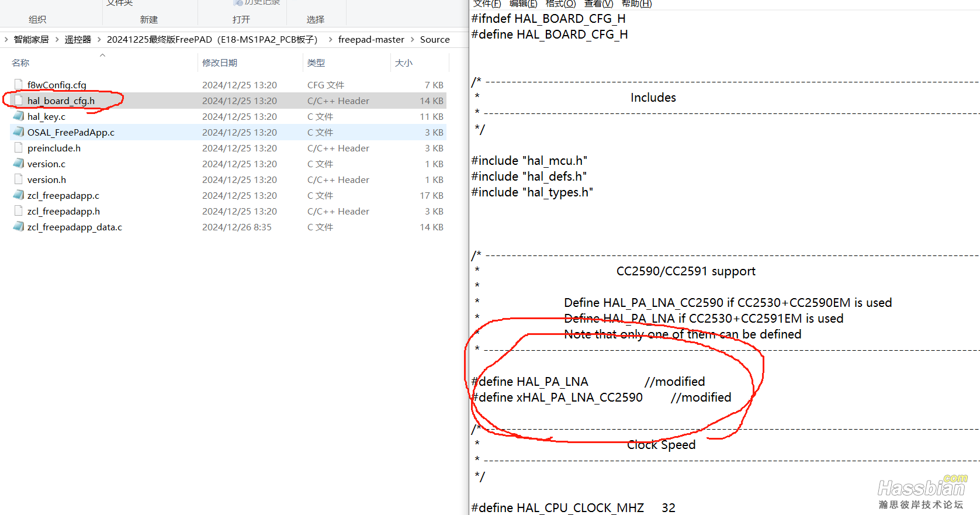Select the preinclude.h file icon
This screenshot has height=515, width=980.
click(18, 148)
